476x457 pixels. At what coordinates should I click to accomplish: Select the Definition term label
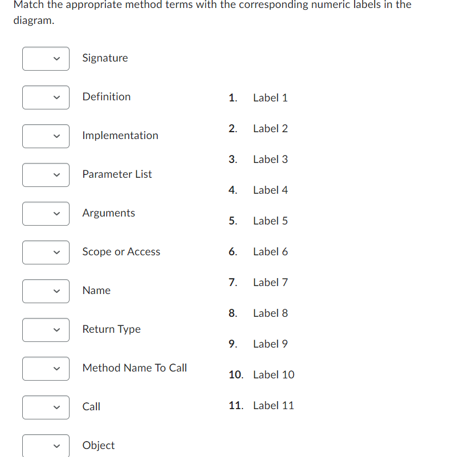point(107,96)
